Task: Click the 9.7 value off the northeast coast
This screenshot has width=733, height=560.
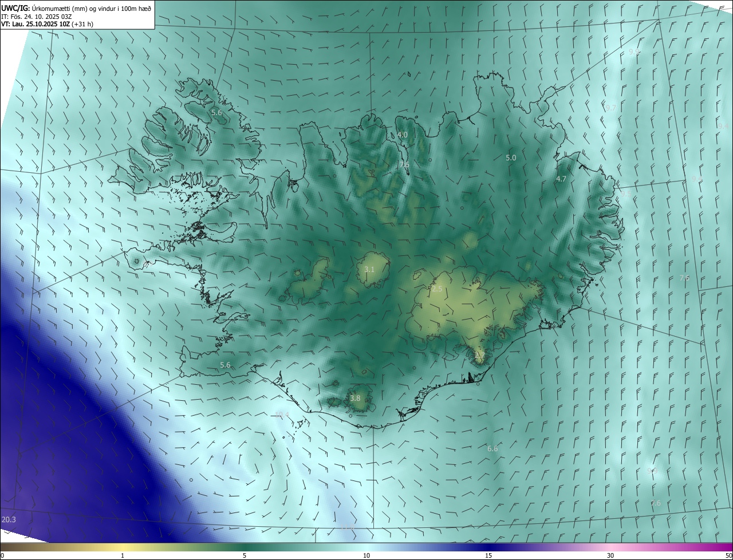Action: 611,108
